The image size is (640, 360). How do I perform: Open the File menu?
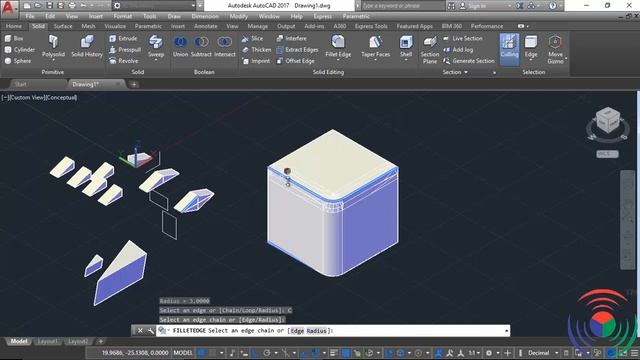click(30, 16)
